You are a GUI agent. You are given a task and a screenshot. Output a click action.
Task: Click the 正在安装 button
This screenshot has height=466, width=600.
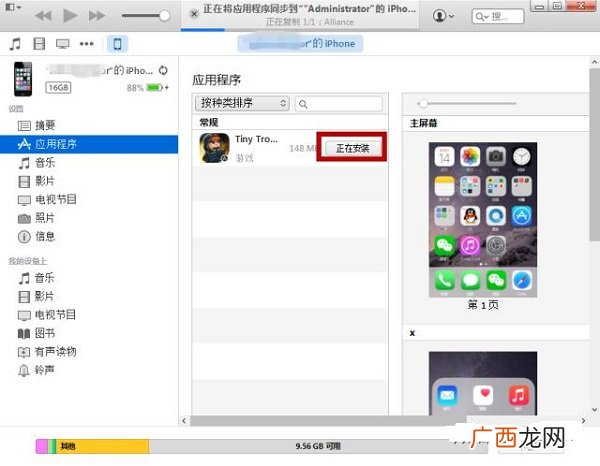[352, 148]
